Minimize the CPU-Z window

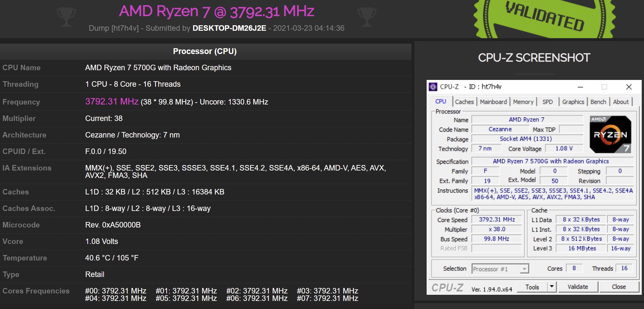tap(580, 87)
